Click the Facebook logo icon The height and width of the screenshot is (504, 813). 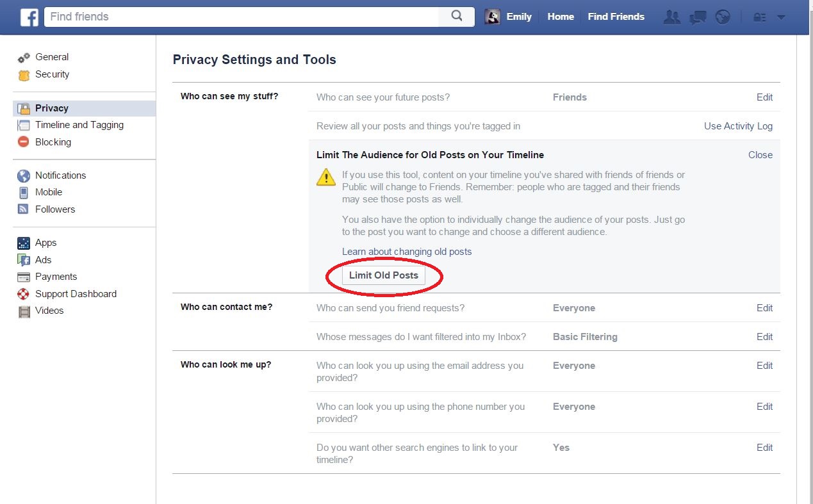[x=29, y=17]
